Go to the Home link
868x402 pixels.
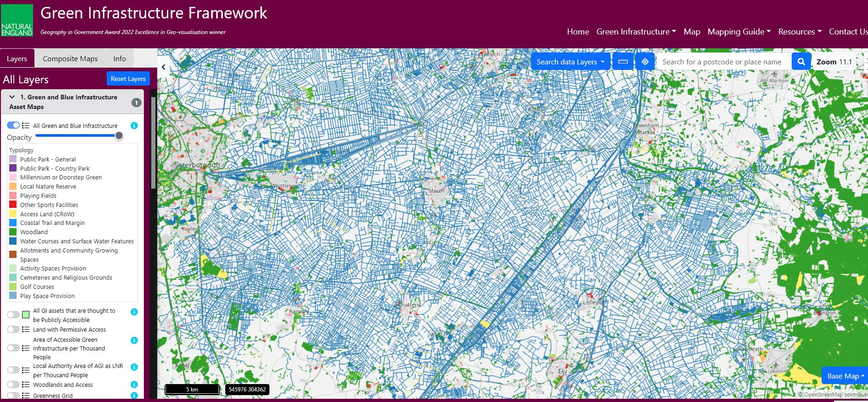[x=577, y=32]
